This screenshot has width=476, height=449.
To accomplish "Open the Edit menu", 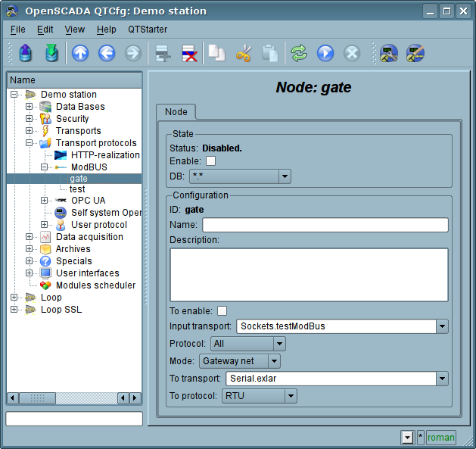I will 45,29.
